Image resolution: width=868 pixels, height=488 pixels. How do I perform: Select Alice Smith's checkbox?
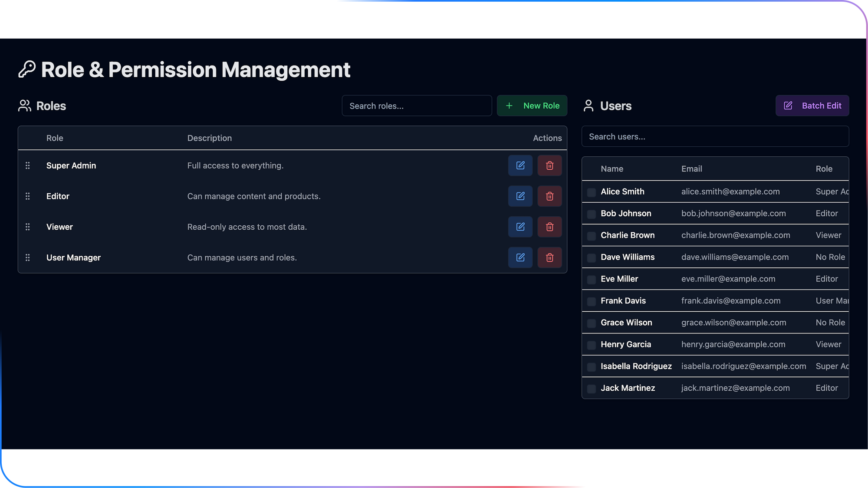[591, 192]
